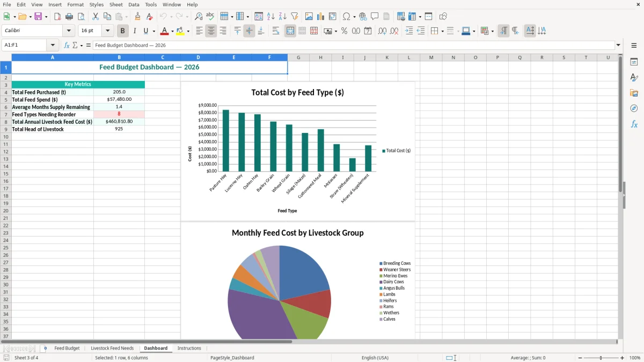
Task: Insert a chart
Action: [321, 17]
